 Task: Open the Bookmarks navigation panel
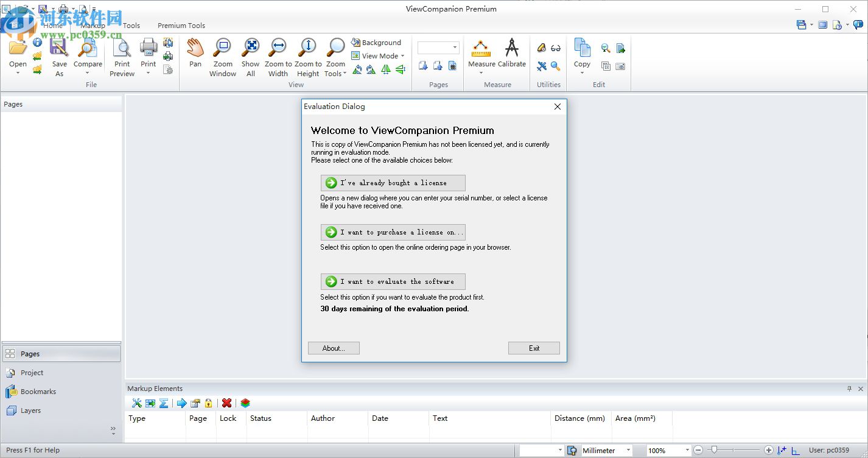pyautogui.click(x=61, y=392)
